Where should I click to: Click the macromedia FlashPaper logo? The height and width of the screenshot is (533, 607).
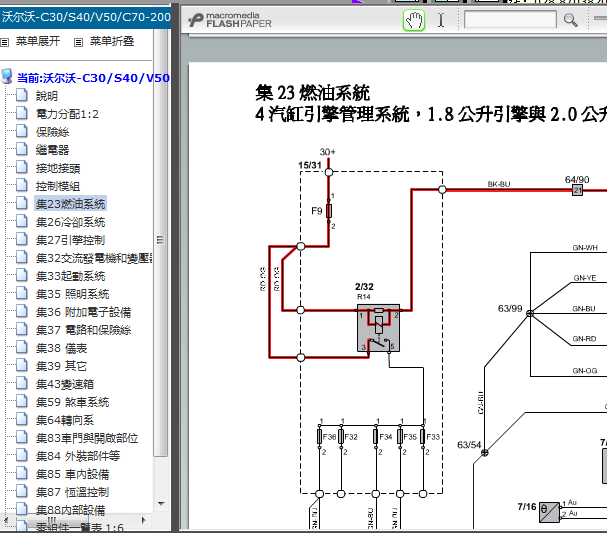tap(230, 20)
